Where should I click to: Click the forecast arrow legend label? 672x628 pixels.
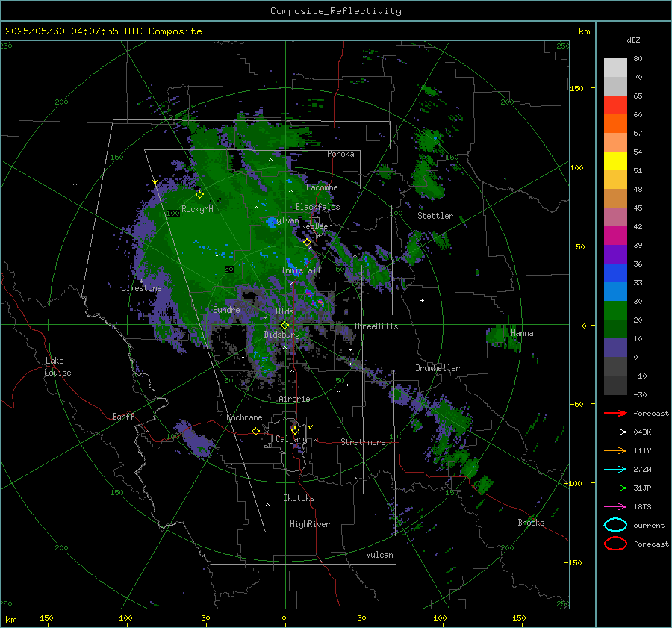coord(651,413)
